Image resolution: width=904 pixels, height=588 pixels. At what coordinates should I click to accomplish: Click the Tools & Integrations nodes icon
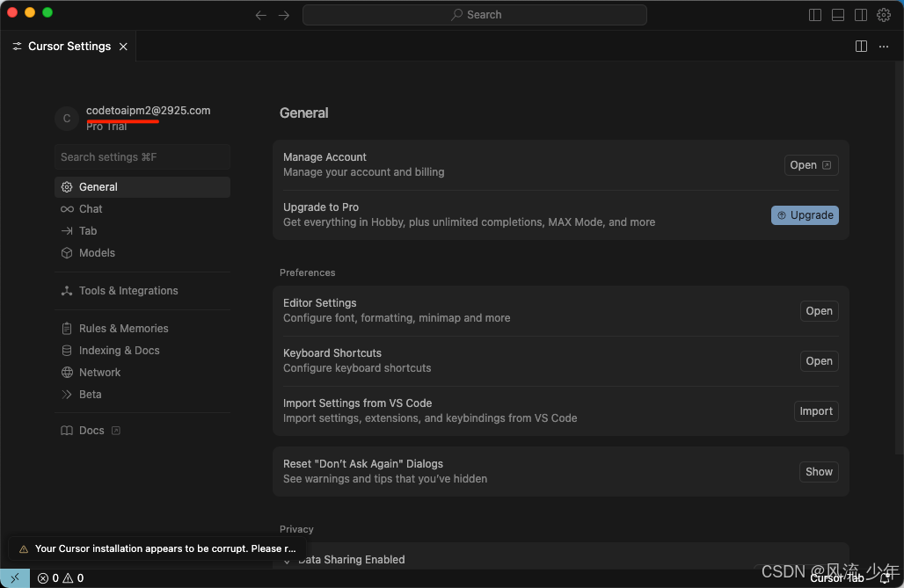coord(67,291)
